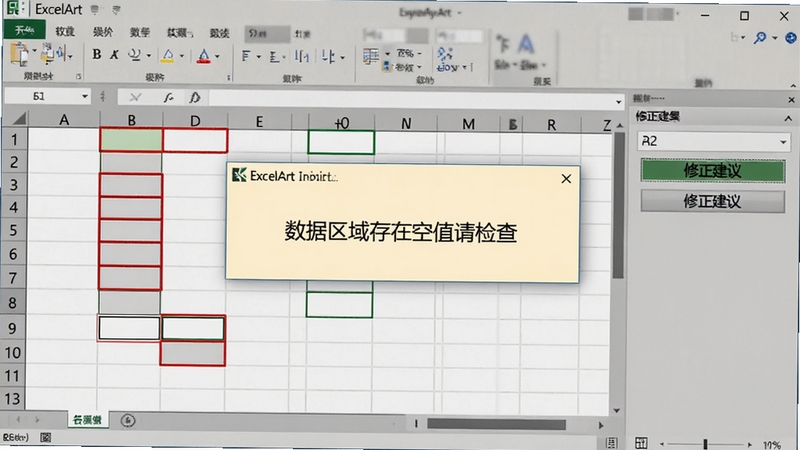Select column A header
This screenshot has width=800, height=450.
[x=64, y=120]
